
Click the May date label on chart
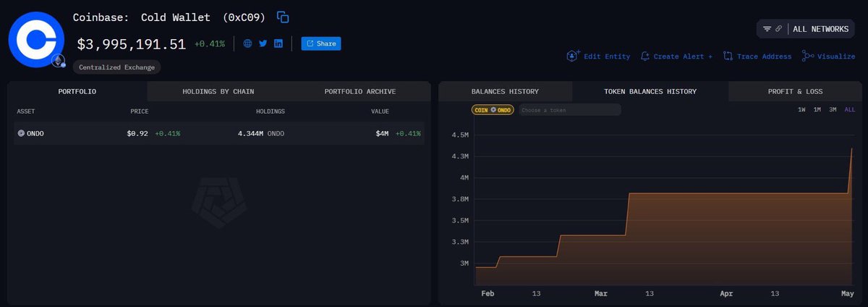click(x=847, y=293)
